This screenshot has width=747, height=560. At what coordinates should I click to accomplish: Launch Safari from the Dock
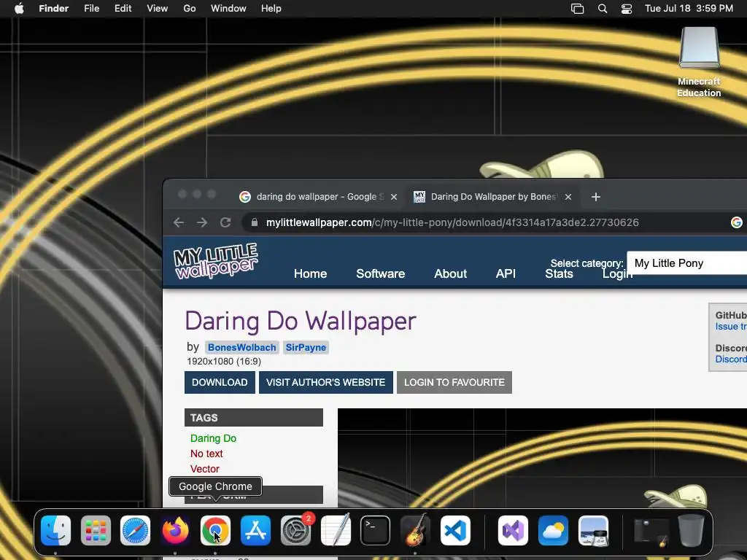tap(135, 531)
